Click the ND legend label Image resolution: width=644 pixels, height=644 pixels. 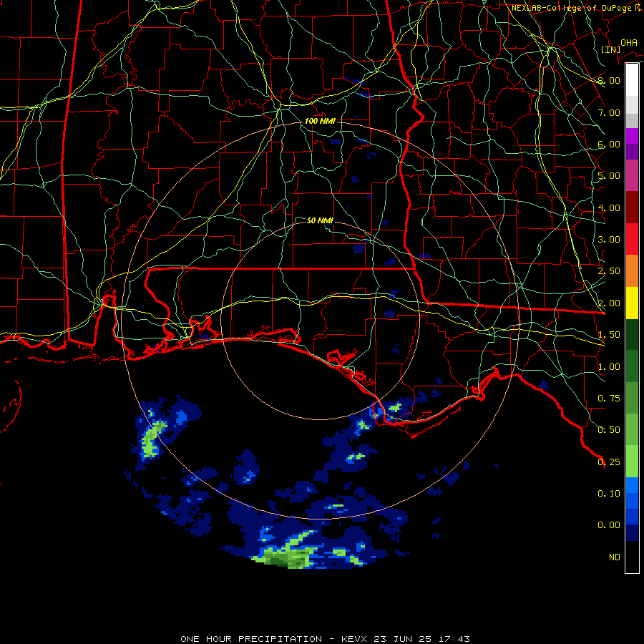[614, 557]
